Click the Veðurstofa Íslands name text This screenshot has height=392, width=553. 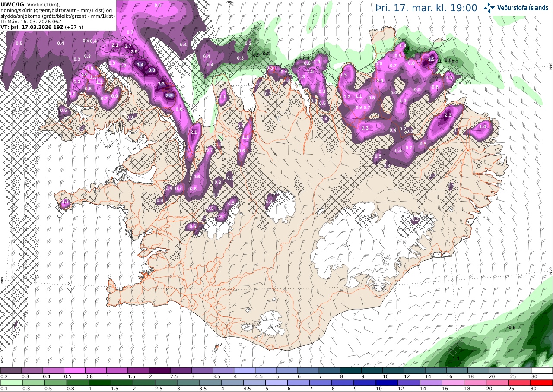[x=523, y=7]
